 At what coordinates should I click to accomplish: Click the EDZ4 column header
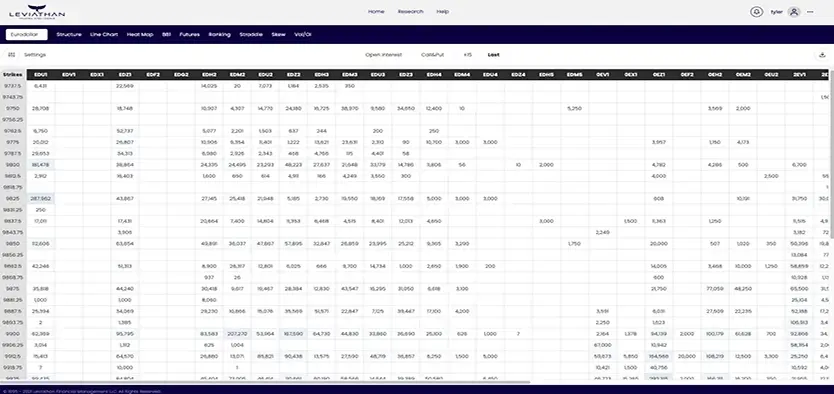518,75
